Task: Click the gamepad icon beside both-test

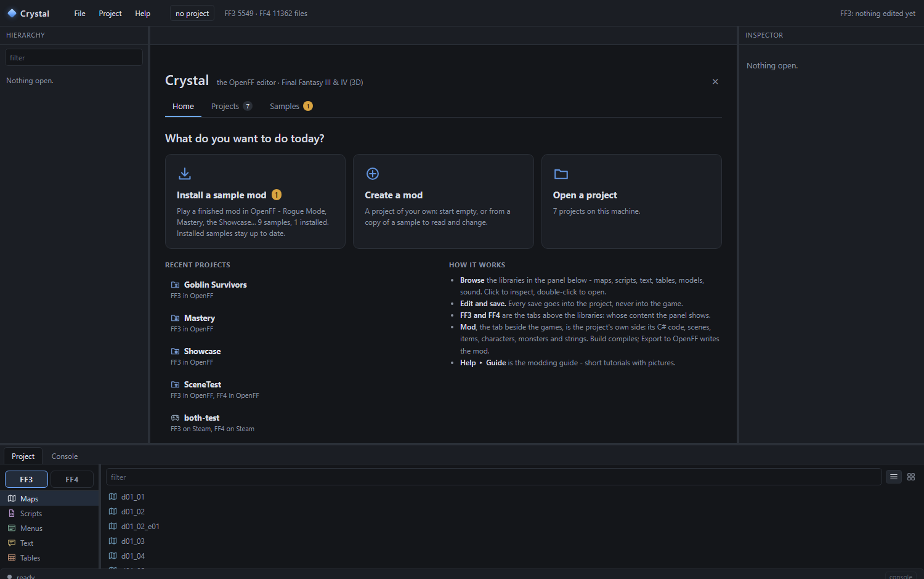Action: click(x=176, y=418)
